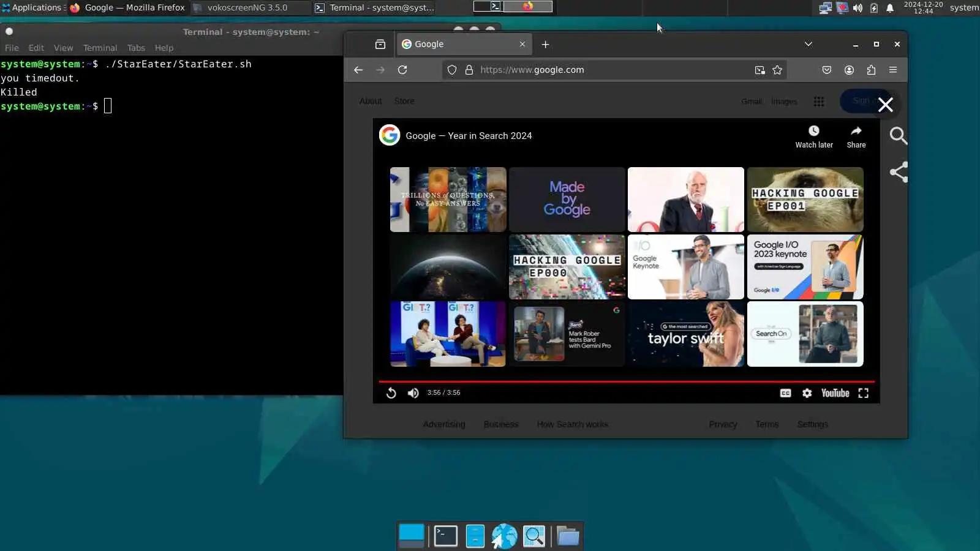
Task: Open the taylor swift most searched thumbnail
Action: point(686,334)
